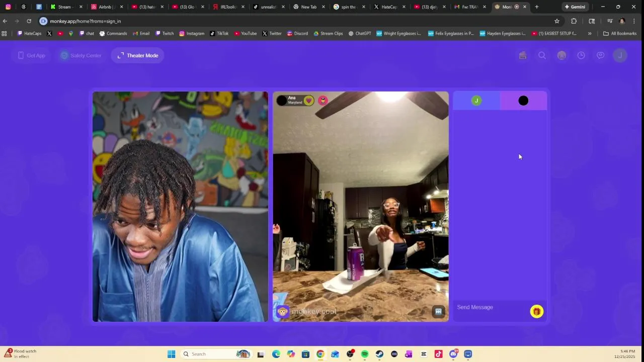Switch to the HateCaps X tab

pos(389,7)
